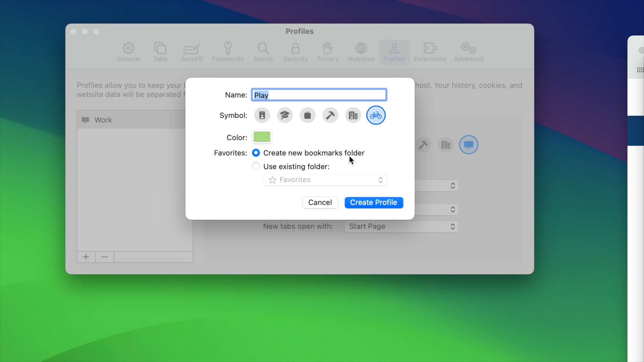The width and height of the screenshot is (644, 362).
Task: Switch to the Profiles tab
Action: click(x=394, y=52)
